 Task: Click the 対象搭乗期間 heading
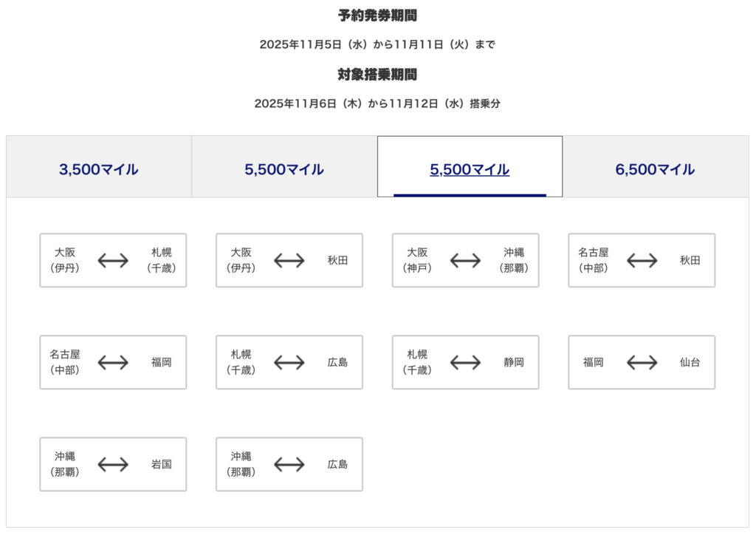[x=377, y=75]
